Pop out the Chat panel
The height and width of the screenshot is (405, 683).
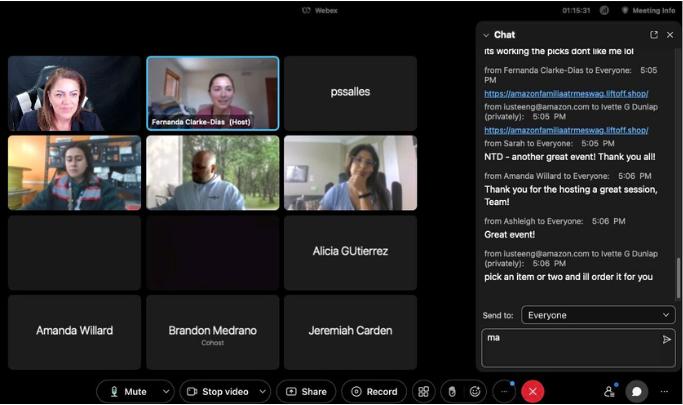coord(654,35)
